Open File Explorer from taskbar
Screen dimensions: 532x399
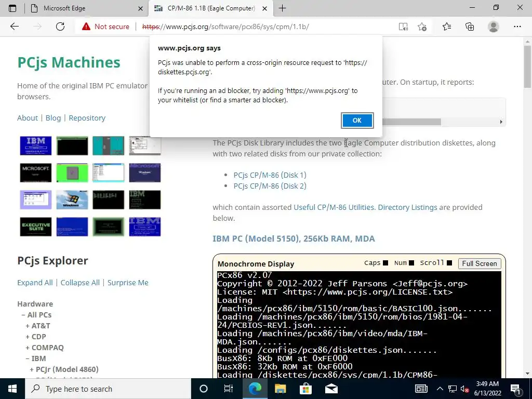(x=280, y=389)
